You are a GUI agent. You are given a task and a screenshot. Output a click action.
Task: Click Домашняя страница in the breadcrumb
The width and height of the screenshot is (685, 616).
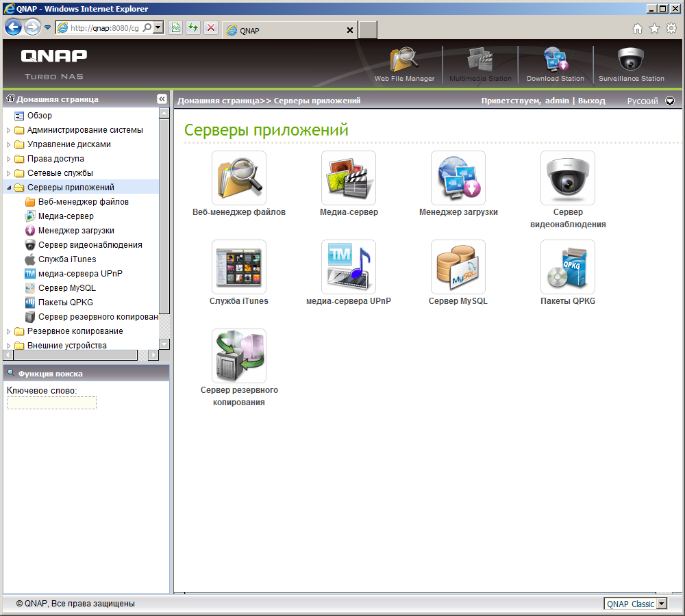pyautogui.click(x=219, y=101)
